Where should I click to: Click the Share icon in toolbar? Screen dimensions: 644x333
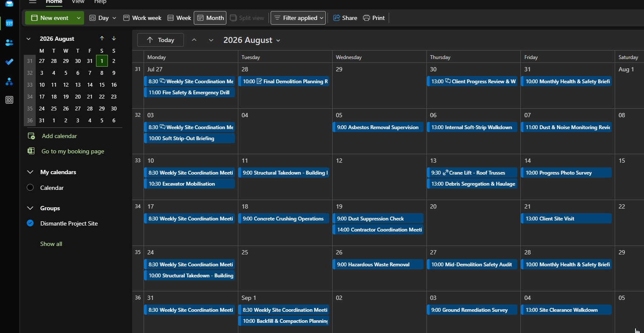point(337,18)
